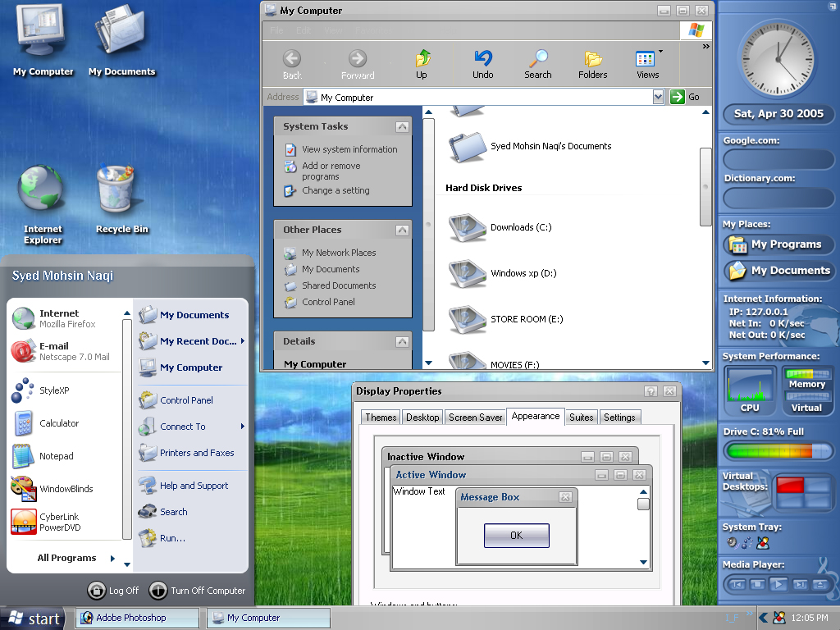This screenshot has height=630, width=840.
Task: Collapse the Other Places panel
Action: pyautogui.click(x=402, y=230)
